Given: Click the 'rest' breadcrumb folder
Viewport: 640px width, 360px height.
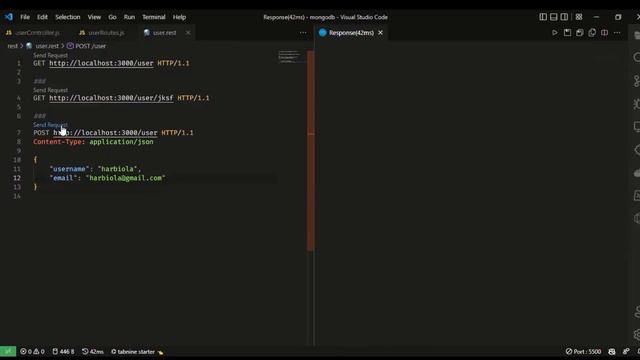Looking at the screenshot, I should [13, 46].
